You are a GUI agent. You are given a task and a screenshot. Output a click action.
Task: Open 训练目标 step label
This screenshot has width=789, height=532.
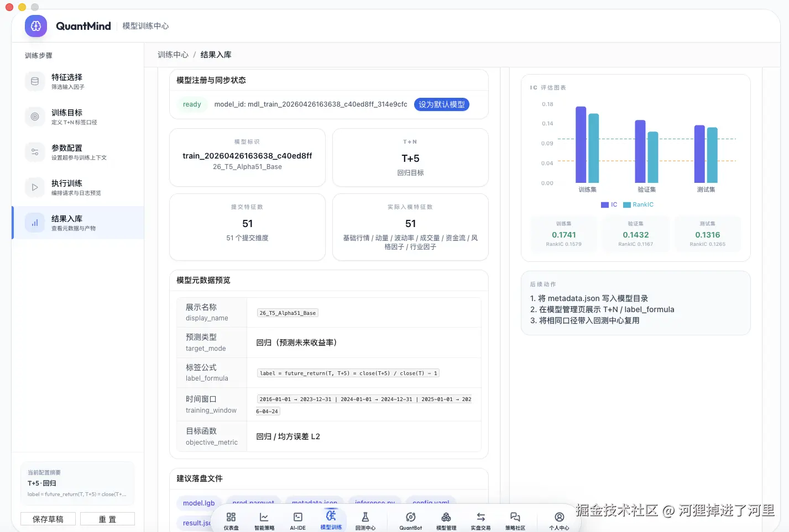[x=67, y=113]
